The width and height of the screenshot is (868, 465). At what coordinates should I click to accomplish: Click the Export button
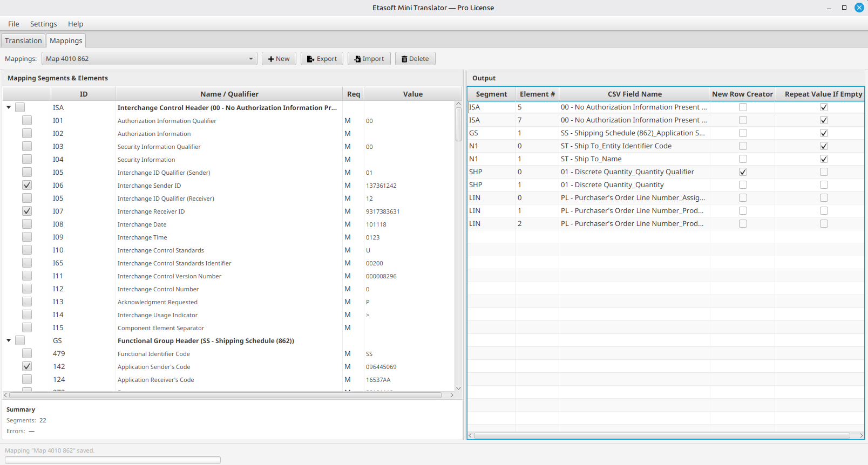pos(322,59)
